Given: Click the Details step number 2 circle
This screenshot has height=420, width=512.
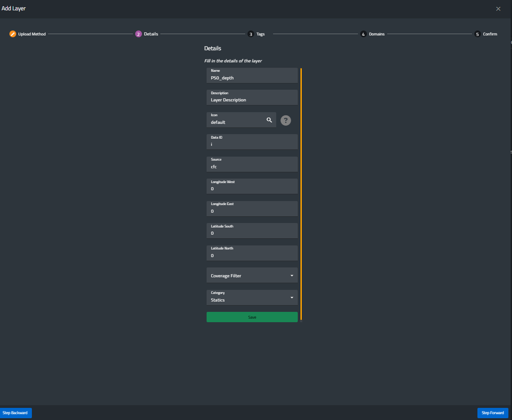Looking at the screenshot, I should (138, 34).
